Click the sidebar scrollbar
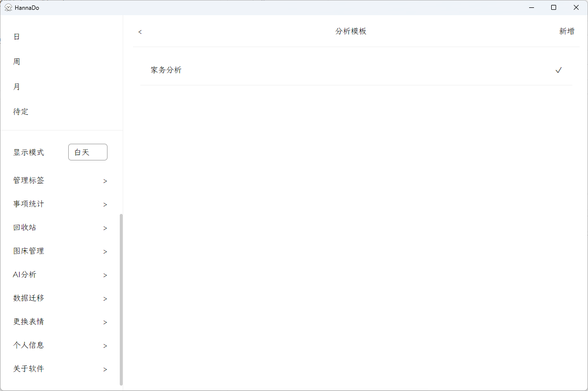 [x=121, y=294]
